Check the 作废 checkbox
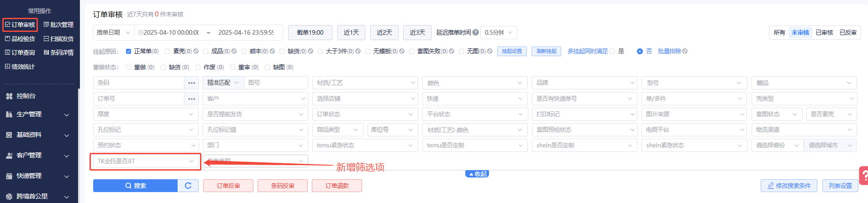The height and width of the screenshot is (203, 868). (x=198, y=67)
